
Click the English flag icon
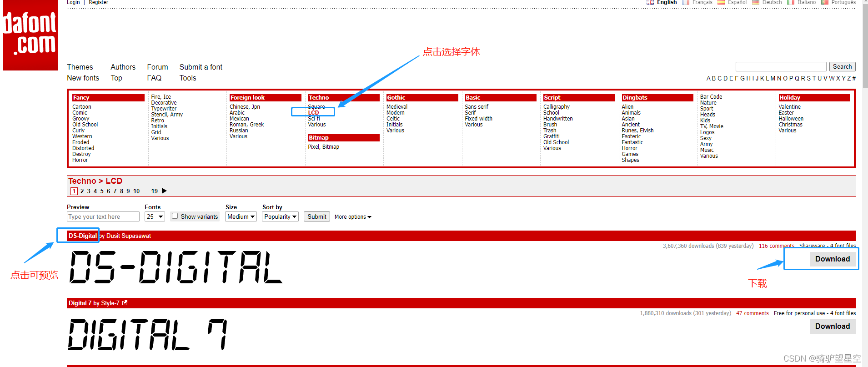coord(650,2)
